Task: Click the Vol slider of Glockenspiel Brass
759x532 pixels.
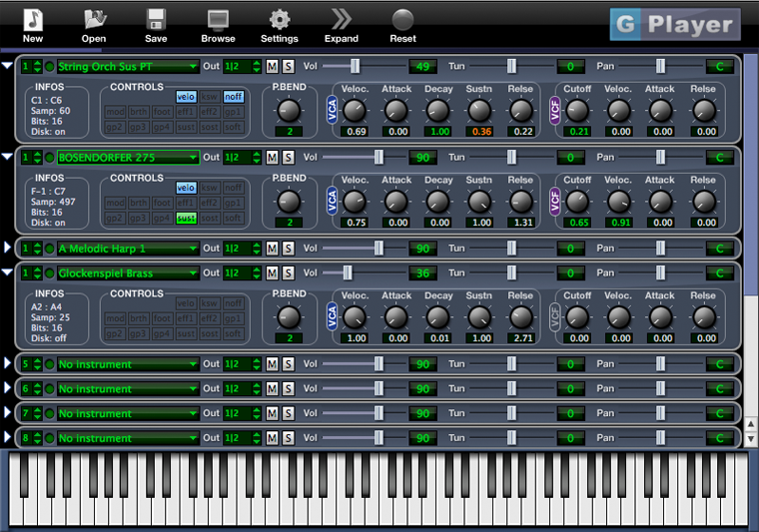Action: coord(348,272)
